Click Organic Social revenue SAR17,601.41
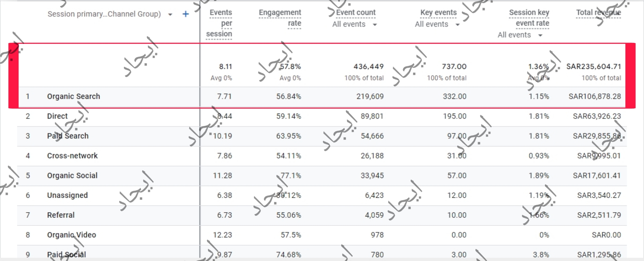 597,176
